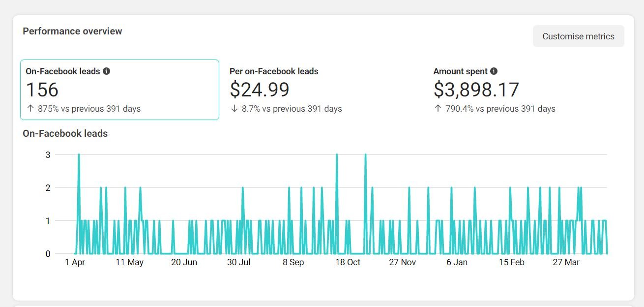Click the 156 leads total value
The image size is (644, 307).
coord(42,90)
